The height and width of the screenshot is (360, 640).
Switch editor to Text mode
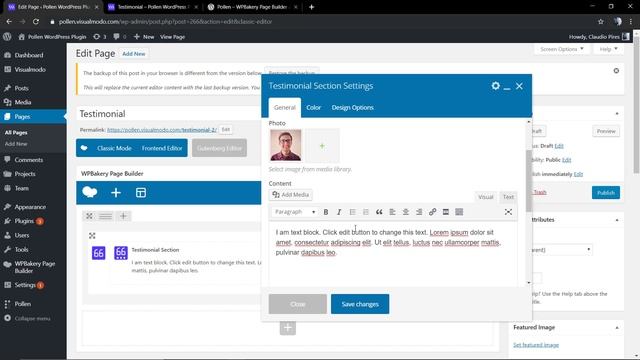pyautogui.click(x=508, y=197)
